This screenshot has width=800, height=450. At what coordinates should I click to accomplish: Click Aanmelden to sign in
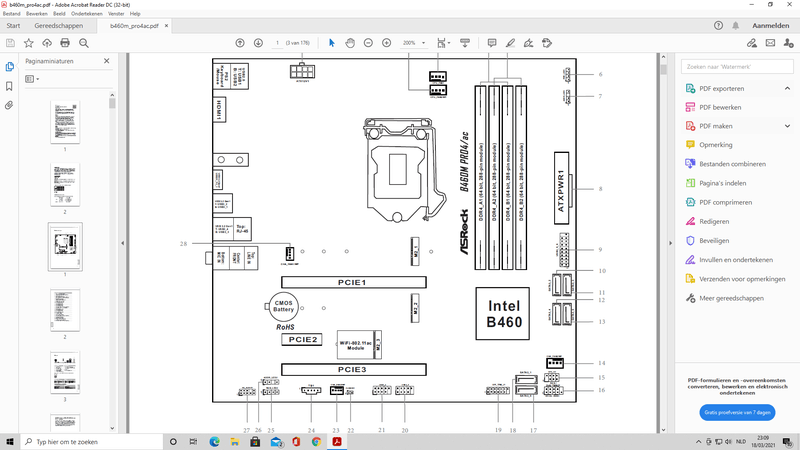point(770,26)
